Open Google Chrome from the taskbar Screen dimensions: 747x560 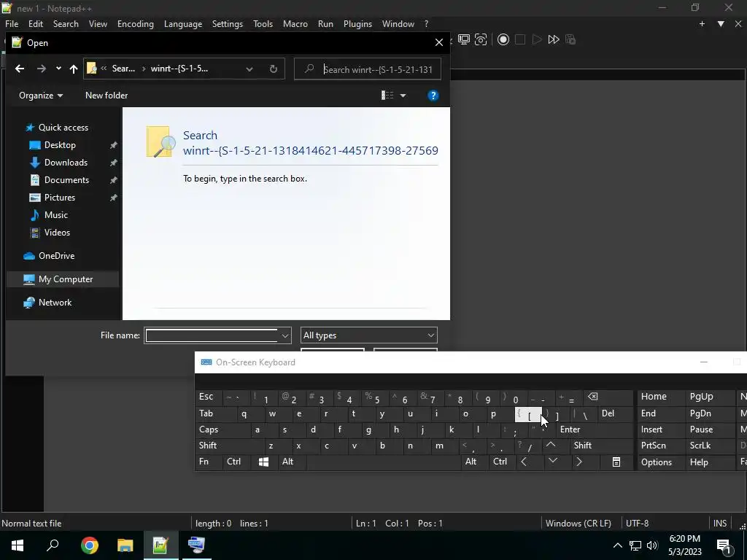[89, 545]
